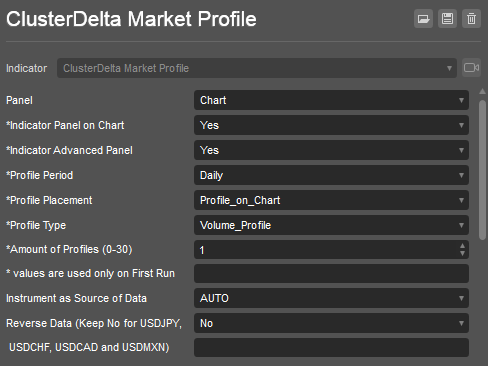Image resolution: width=488 pixels, height=366 pixels.
Task: Click the Amount of Profiles number field
Action: (326, 250)
